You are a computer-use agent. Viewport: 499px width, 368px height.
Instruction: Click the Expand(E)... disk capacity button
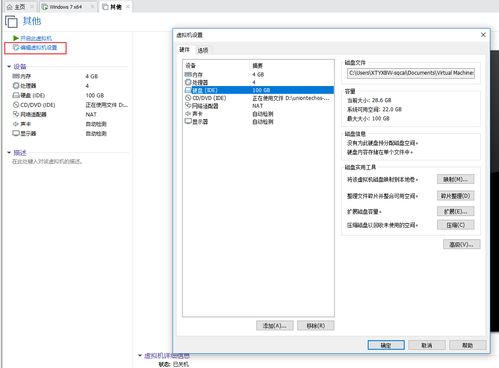(455, 211)
